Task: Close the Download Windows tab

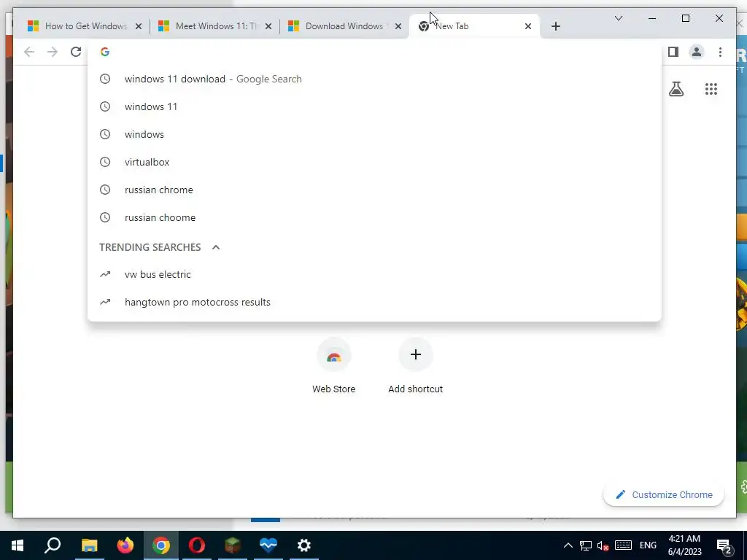Action: tap(398, 26)
